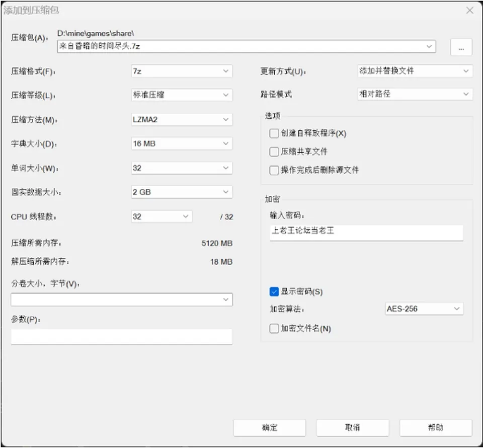483x448 pixels.
Task: Open the 压缩格式 dropdown showing 7z
Action: point(182,71)
